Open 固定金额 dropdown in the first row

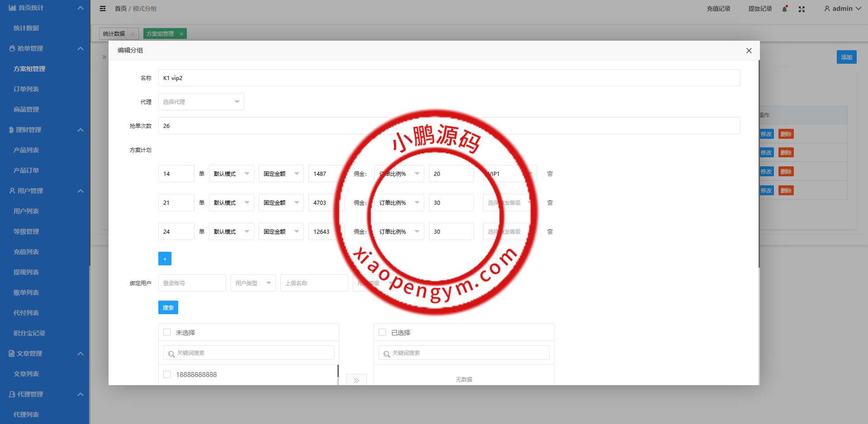(x=281, y=174)
